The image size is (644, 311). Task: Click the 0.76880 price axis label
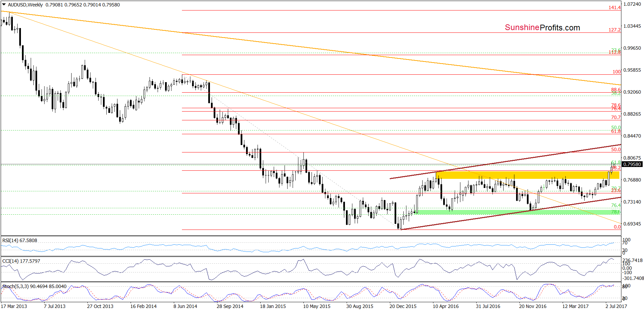point(632,180)
